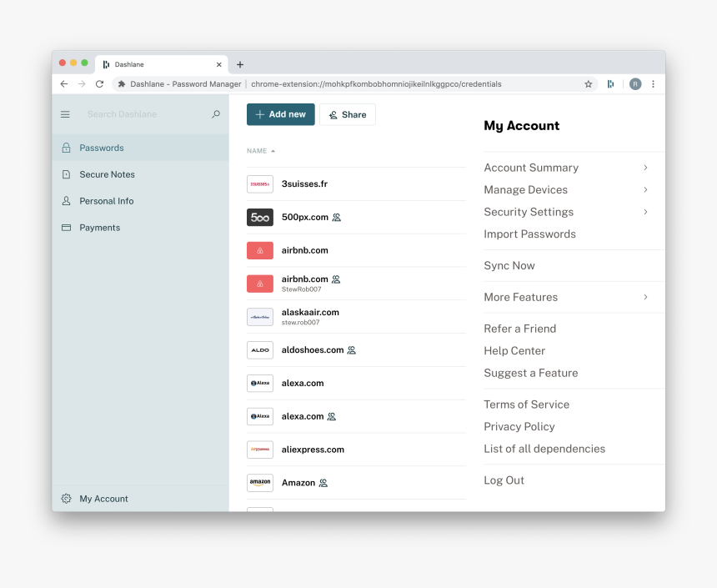This screenshot has height=588, width=717.
Task: Click shared icon next to Amazon
Action: (323, 483)
